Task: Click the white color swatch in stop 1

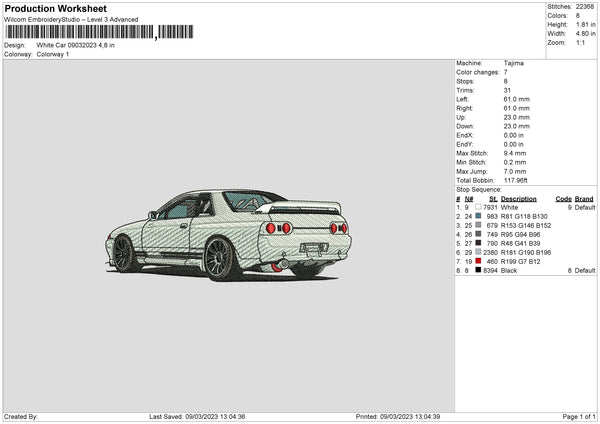Action: [x=480, y=207]
